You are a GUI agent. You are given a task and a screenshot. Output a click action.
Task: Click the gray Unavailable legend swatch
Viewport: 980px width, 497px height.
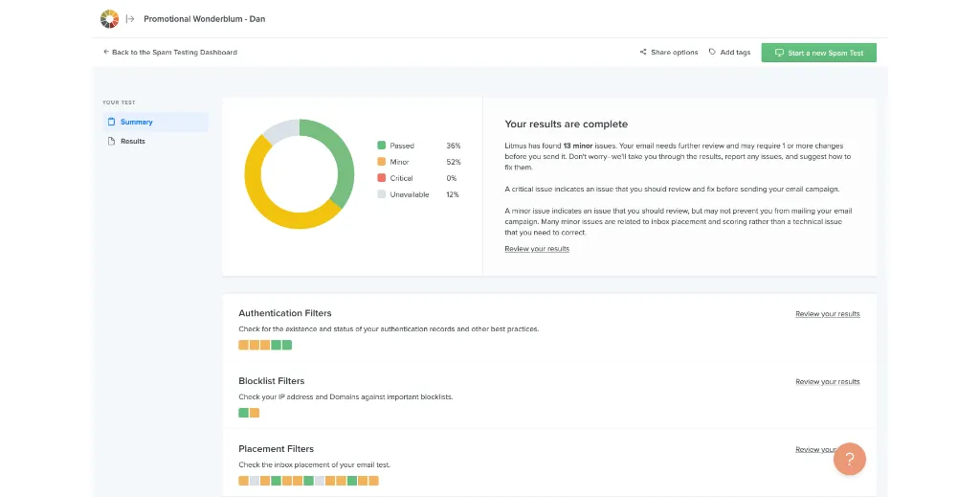tap(381, 193)
